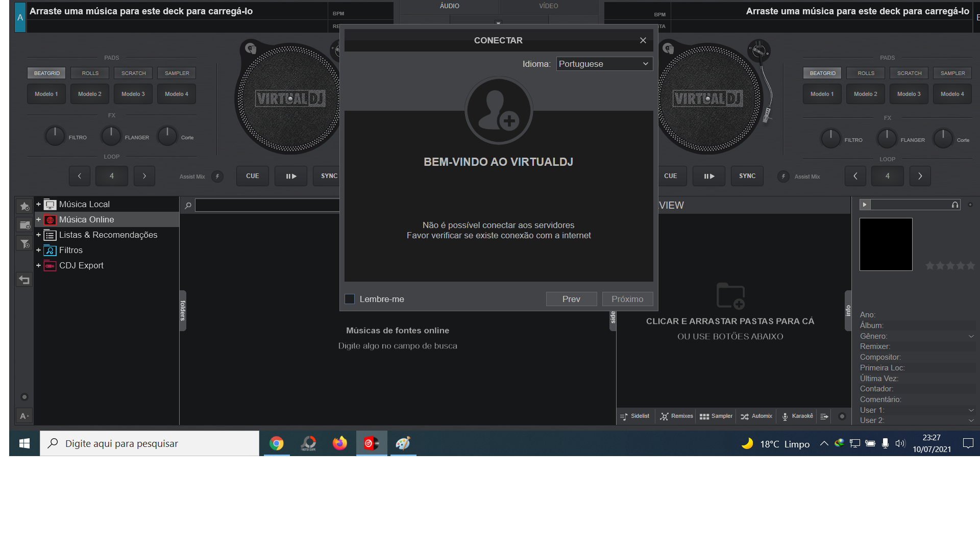The height and width of the screenshot is (551, 980).
Task: Click the Assist Mix lightning icon on right deck
Action: [x=783, y=177]
